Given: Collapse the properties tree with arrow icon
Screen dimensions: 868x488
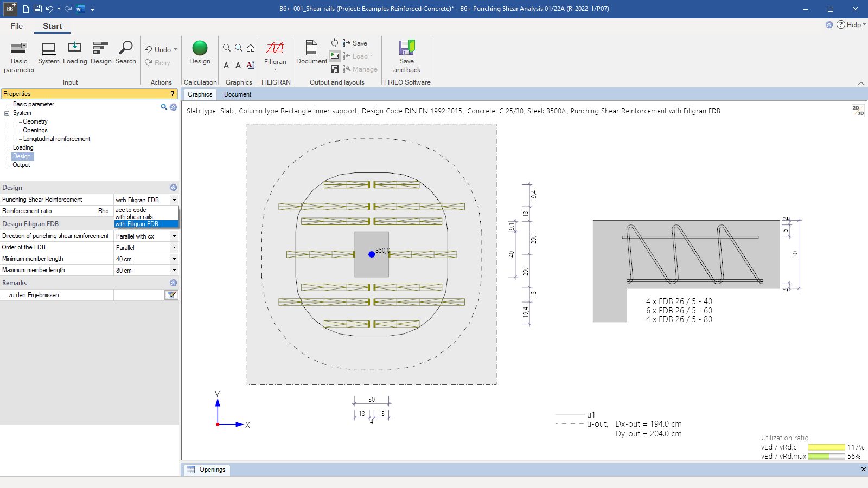Looking at the screenshot, I should point(174,107).
